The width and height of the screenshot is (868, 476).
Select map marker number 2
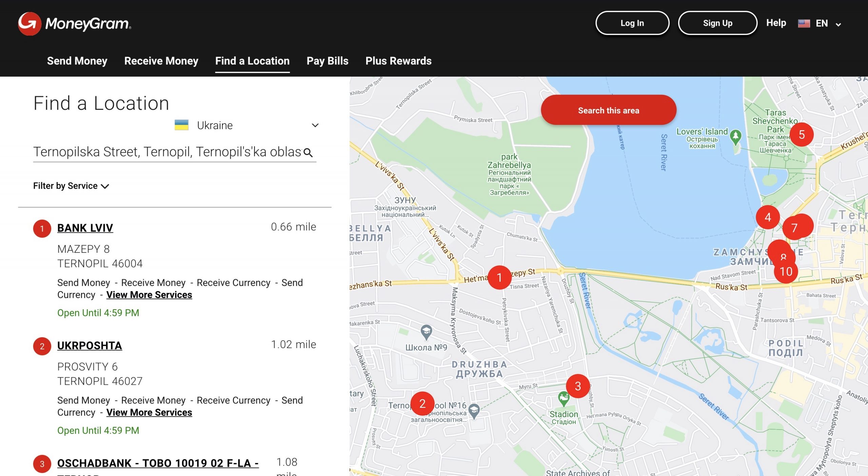click(422, 404)
